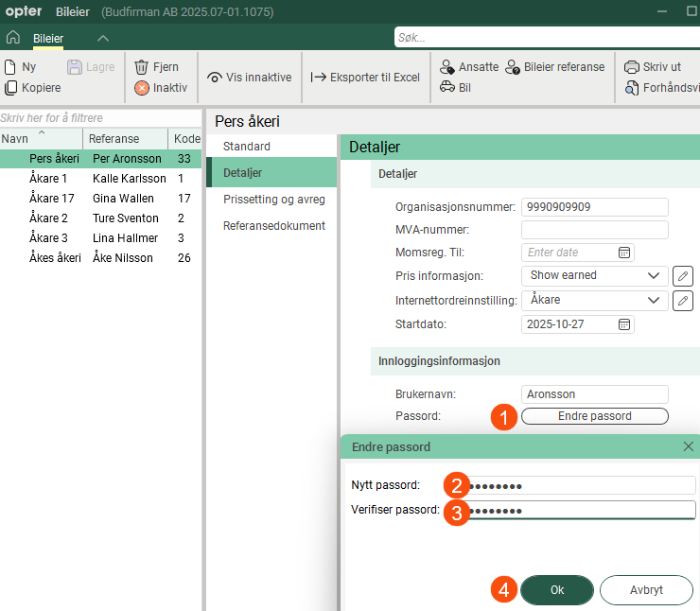Click Kopiere to copy the entry
The width and height of the screenshot is (700, 611).
click(33, 88)
